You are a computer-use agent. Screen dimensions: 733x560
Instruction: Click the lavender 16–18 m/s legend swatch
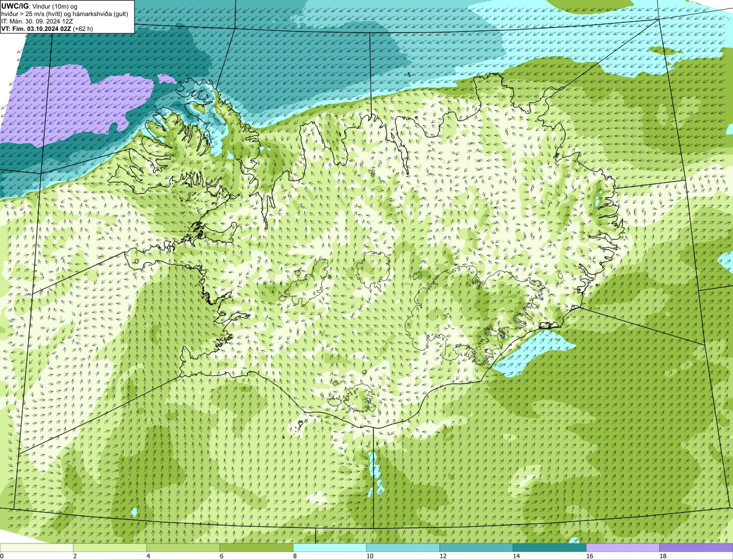point(623,547)
